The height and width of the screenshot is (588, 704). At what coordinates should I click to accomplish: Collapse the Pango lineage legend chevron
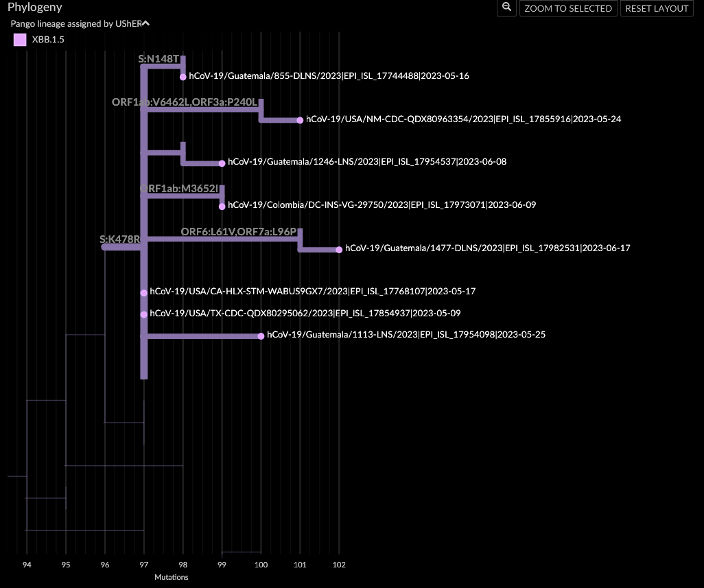tap(145, 23)
